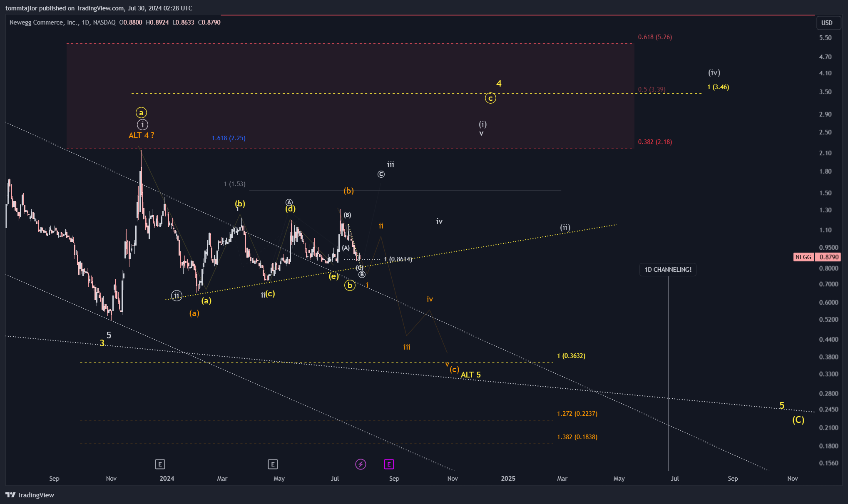Click the 2025 date on time axis
This screenshot has height=504, width=848.
pyautogui.click(x=508, y=479)
